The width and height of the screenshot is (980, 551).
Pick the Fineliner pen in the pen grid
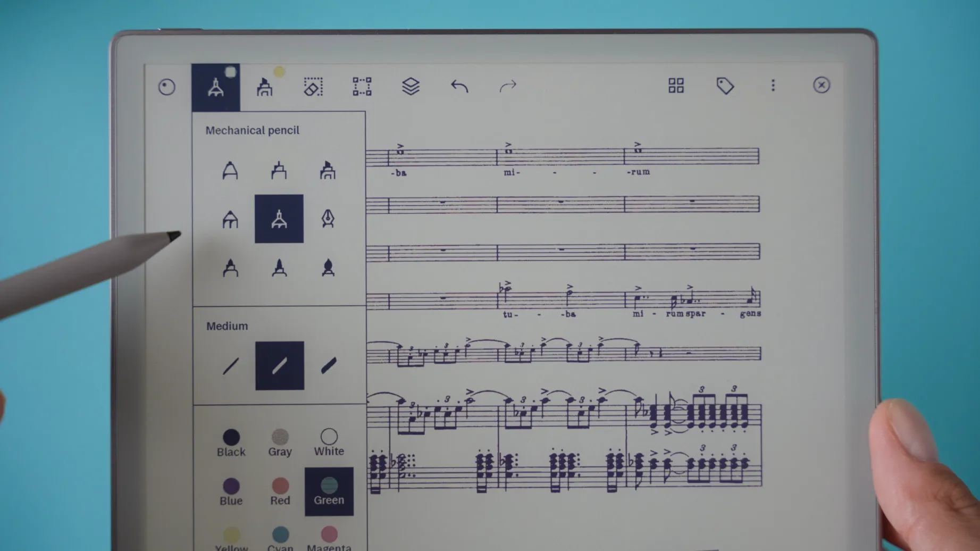[279, 171]
